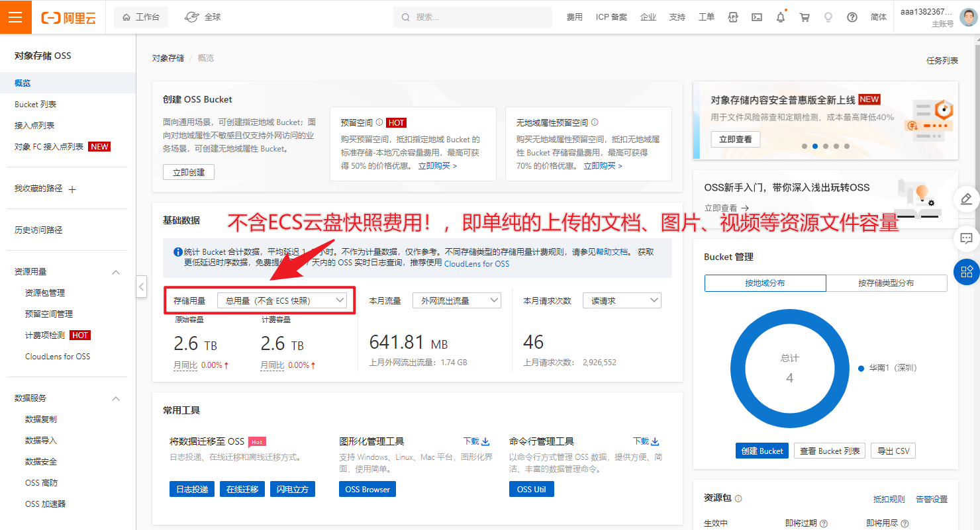The image size is (980, 530).
Task: Open the 任务列表 link
Action: pos(942,60)
